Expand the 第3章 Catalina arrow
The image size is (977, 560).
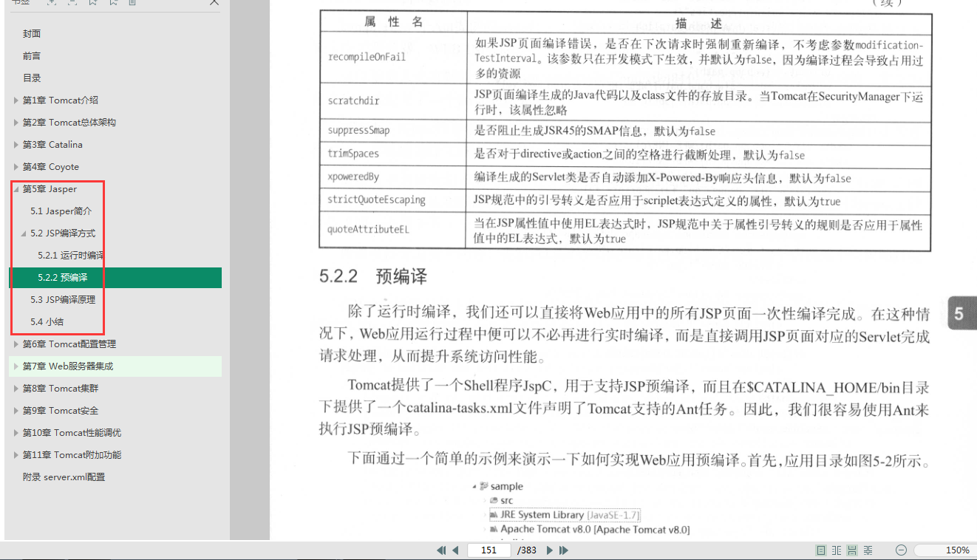click(16, 145)
